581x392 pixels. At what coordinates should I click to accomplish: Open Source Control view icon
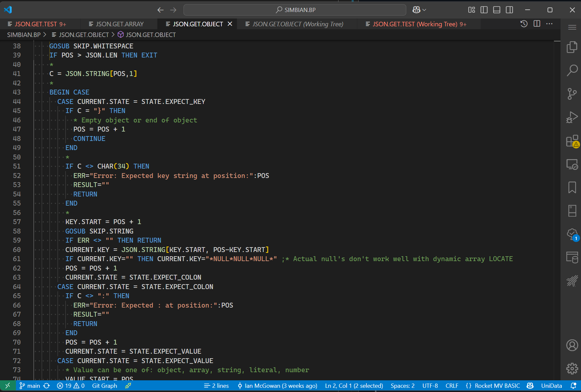572,94
